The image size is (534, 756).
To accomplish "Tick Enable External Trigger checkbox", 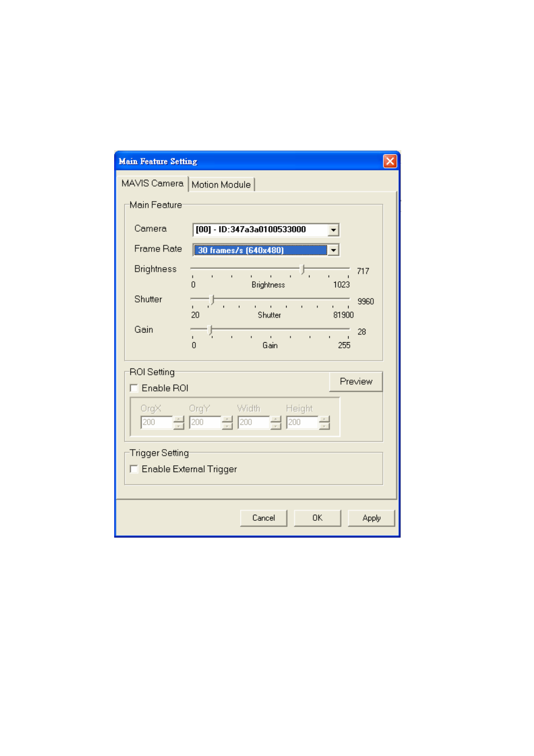I will [x=134, y=469].
